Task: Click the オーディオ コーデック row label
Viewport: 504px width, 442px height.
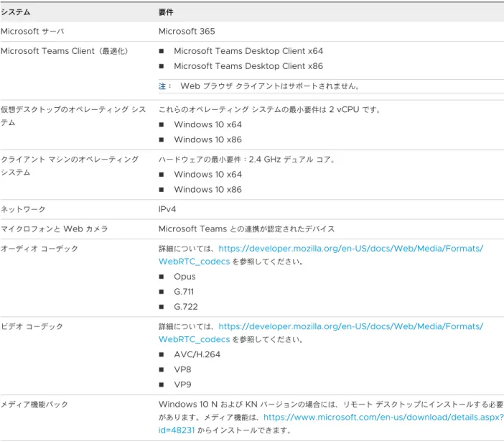Action: point(39,249)
